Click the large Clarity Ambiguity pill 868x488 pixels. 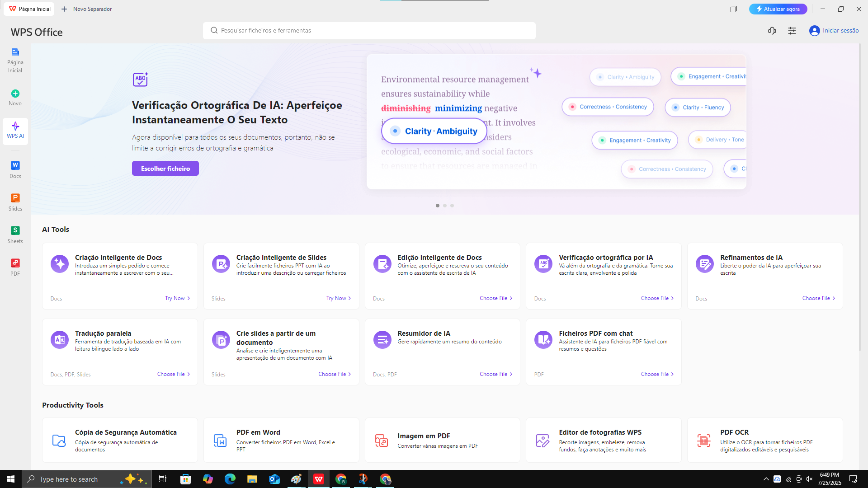tap(434, 131)
